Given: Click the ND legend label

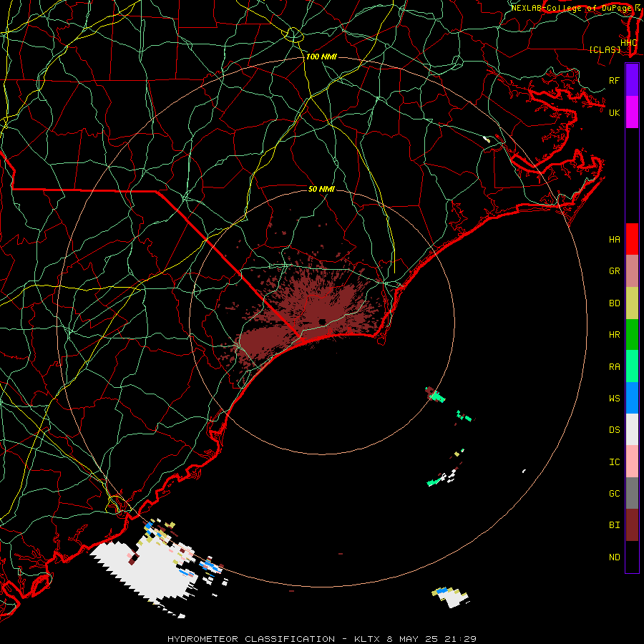Looking at the screenshot, I should (x=614, y=557).
